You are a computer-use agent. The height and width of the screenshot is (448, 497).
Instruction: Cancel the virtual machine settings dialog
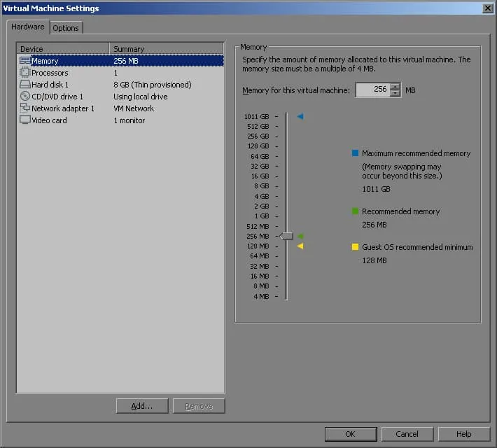point(407,434)
